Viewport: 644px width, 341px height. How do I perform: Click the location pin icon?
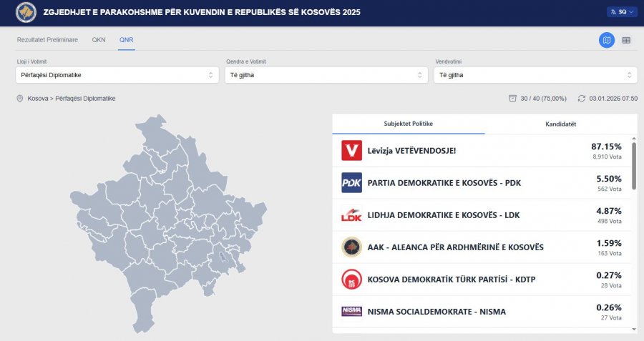(20, 99)
